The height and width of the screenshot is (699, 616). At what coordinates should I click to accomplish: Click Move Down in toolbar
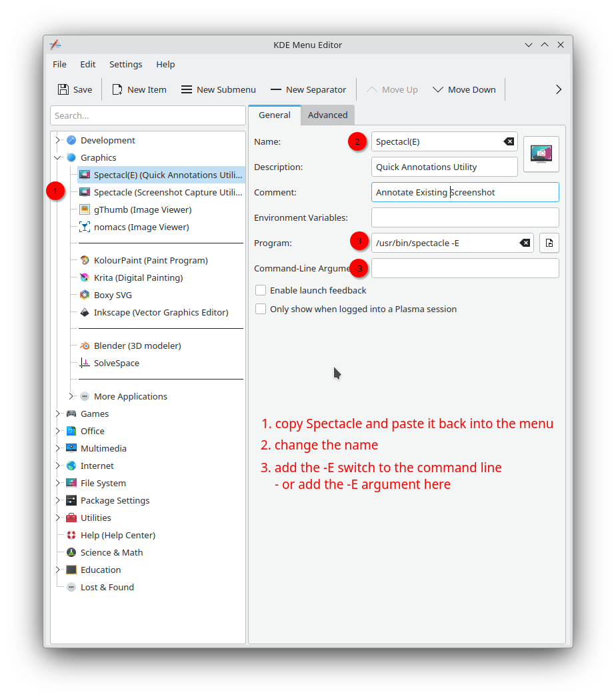[464, 89]
